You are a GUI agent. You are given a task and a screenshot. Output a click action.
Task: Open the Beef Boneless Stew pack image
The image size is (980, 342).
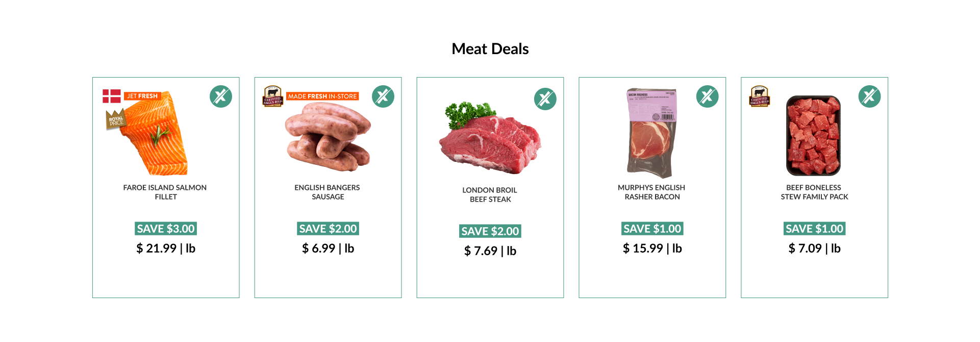(x=813, y=136)
